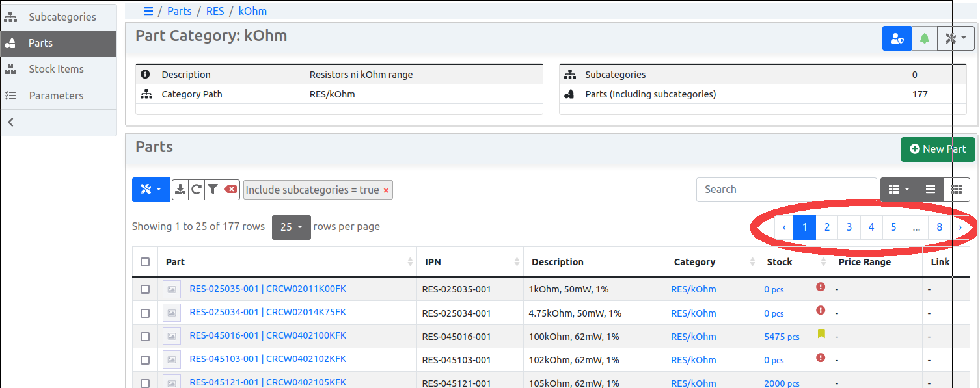Collapse the sidebar with the chevron
The height and width of the screenshot is (388, 980).
10,122
